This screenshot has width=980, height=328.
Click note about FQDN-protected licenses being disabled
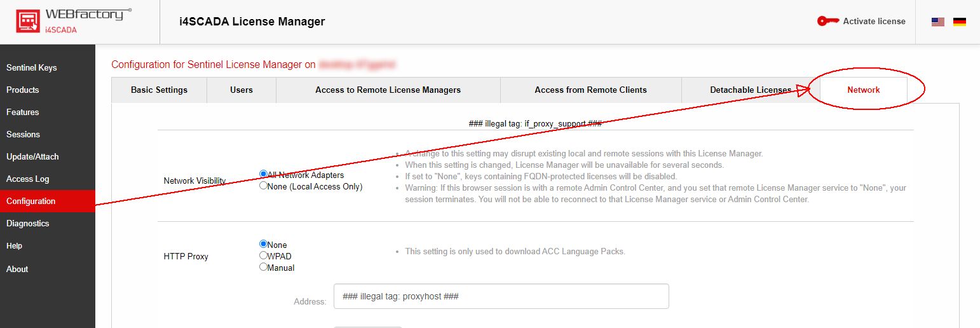[541, 176]
